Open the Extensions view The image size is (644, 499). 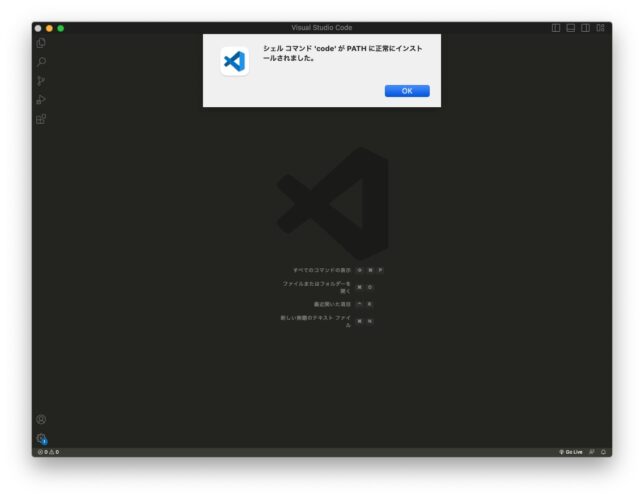(41, 119)
